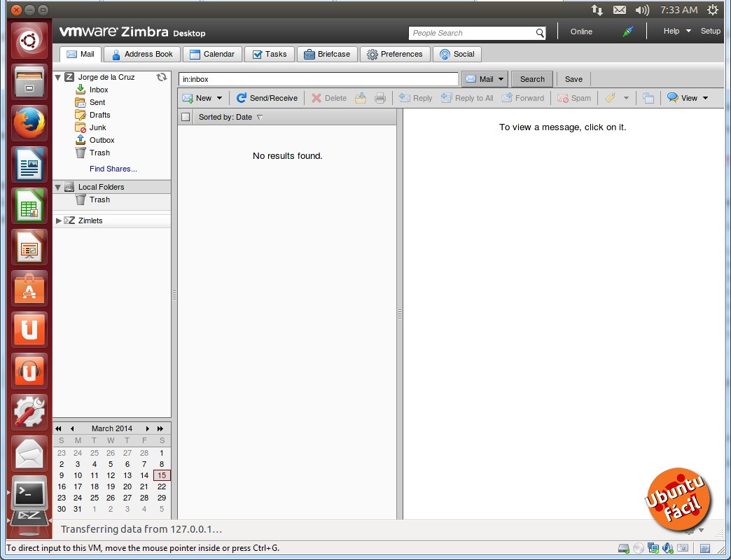Click the New message button

(197, 98)
